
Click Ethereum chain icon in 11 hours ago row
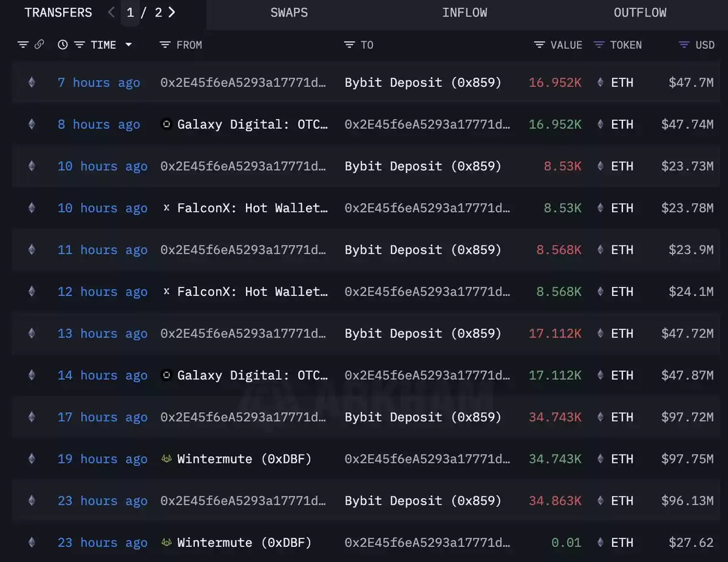(x=32, y=250)
